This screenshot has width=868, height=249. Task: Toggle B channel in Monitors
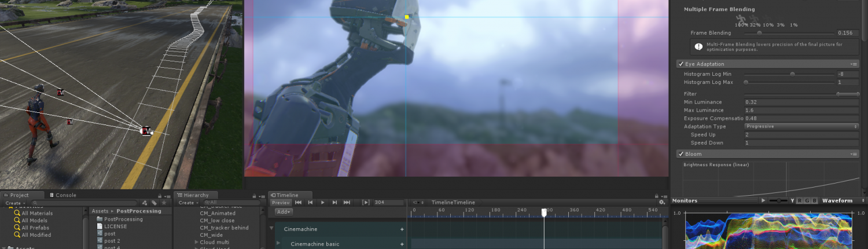pyautogui.click(x=815, y=200)
